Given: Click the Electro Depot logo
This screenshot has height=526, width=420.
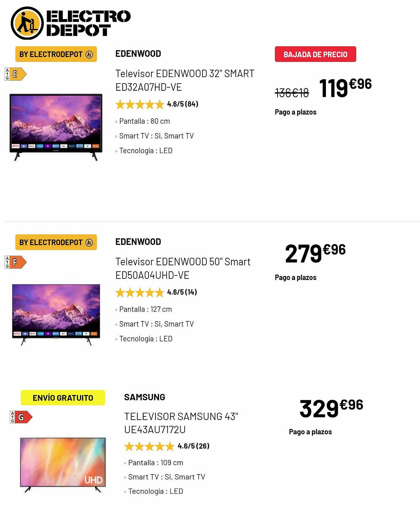Looking at the screenshot, I should (x=70, y=23).
